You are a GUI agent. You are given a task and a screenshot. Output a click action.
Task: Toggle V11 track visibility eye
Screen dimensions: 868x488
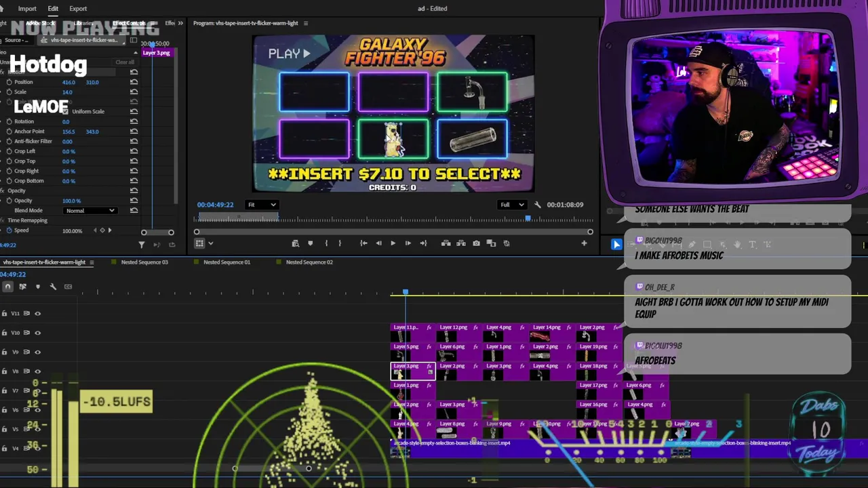pyautogui.click(x=37, y=313)
